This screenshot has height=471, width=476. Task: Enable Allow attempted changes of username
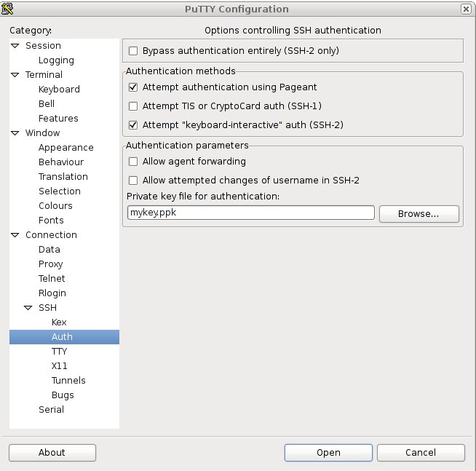(133, 181)
